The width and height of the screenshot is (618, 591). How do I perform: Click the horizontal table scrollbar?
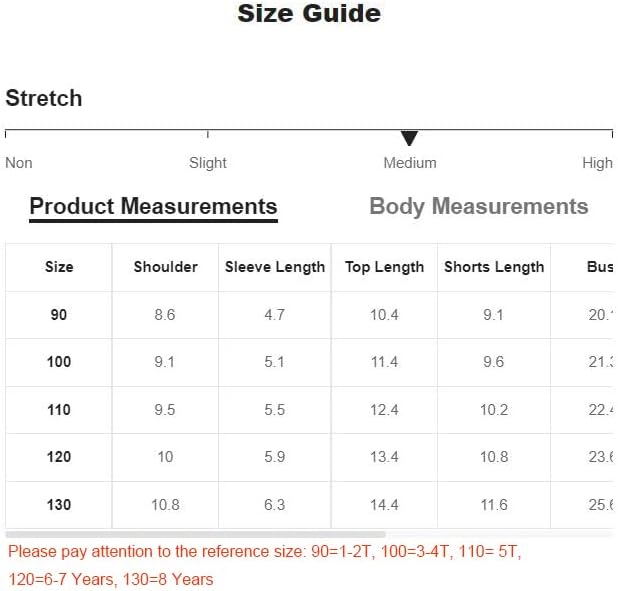point(195,535)
